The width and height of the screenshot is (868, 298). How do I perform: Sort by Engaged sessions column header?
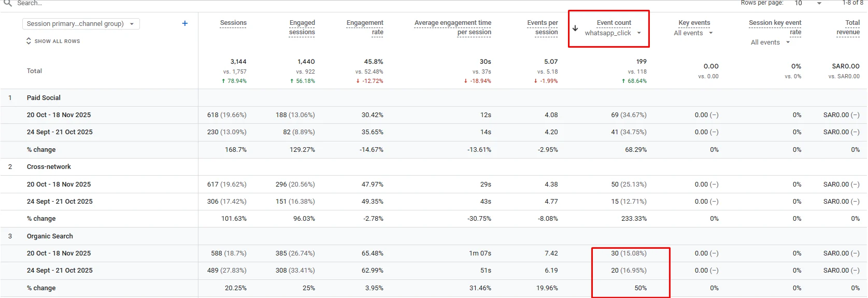302,27
